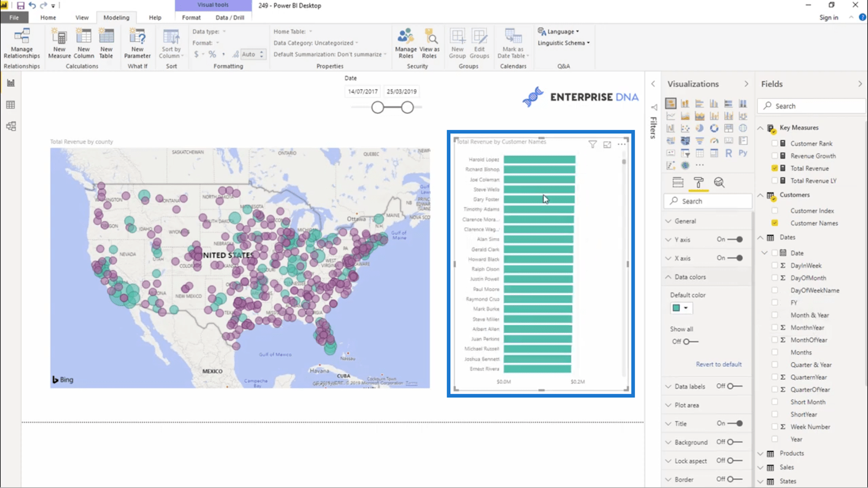Turn on the Data labels toggle
The width and height of the screenshot is (868, 488).
click(735, 386)
